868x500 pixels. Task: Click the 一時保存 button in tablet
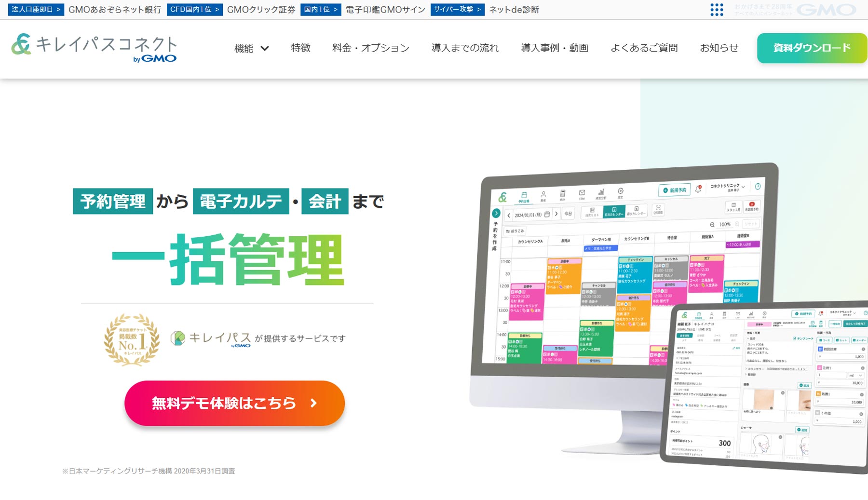pos(835,324)
